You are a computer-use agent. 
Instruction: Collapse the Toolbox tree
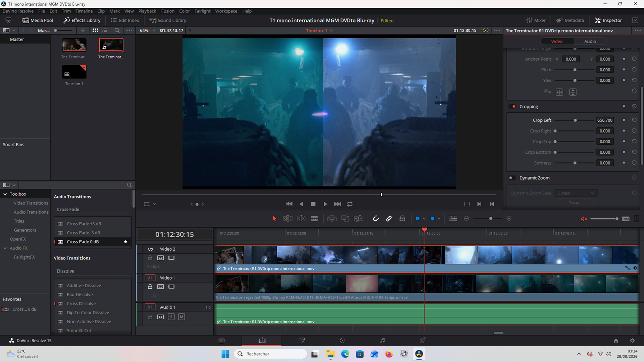coord(5,194)
